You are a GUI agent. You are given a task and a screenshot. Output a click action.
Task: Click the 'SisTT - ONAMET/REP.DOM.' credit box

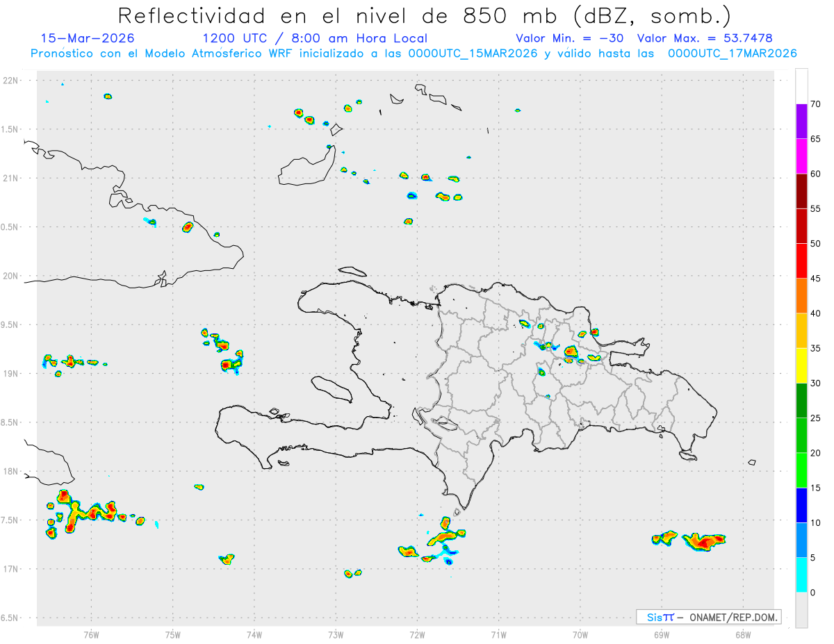pos(708,617)
